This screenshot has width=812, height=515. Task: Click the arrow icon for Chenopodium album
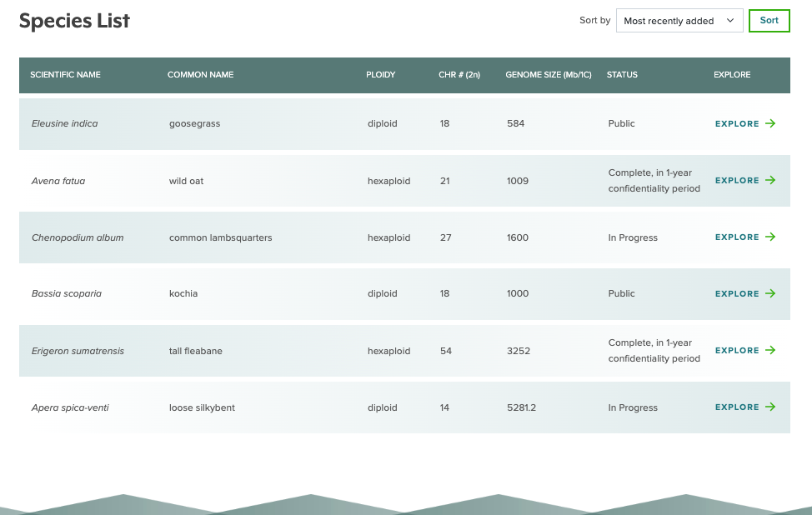point(770,237)
